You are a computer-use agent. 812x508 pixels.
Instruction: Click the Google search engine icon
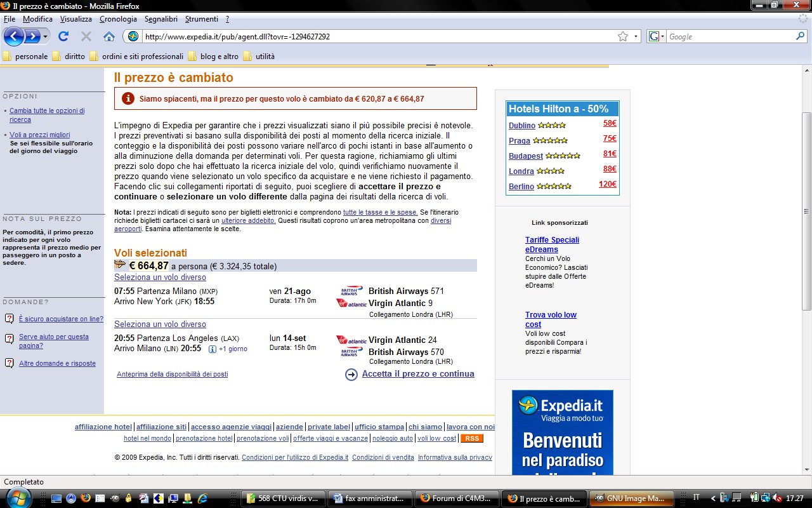[x=653, y=36]
